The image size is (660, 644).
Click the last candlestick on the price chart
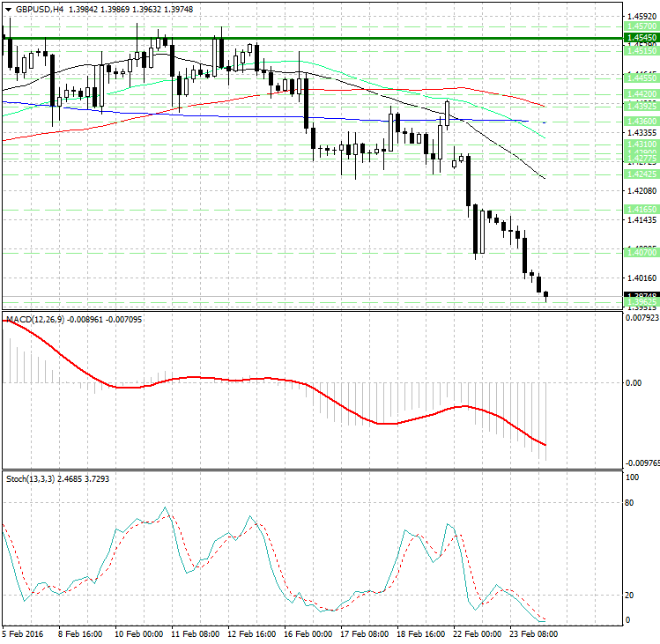[x=546, y=295]
